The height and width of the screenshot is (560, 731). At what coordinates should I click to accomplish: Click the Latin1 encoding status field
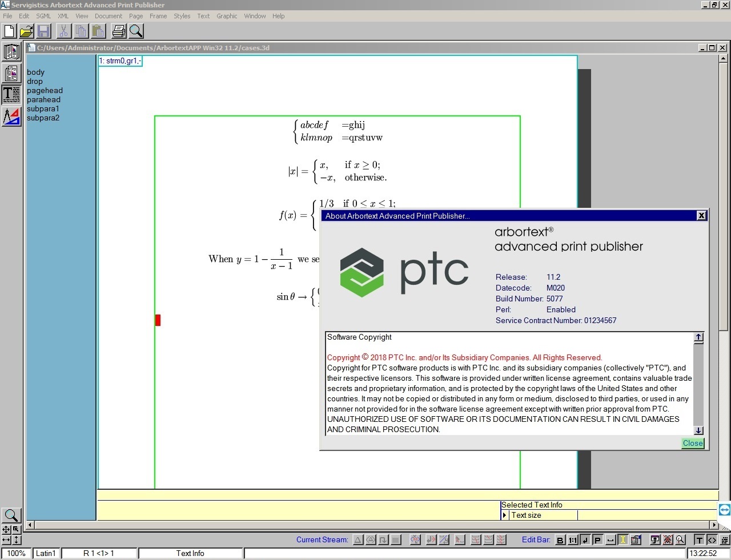pyautogui.click(x=46, y=554)
